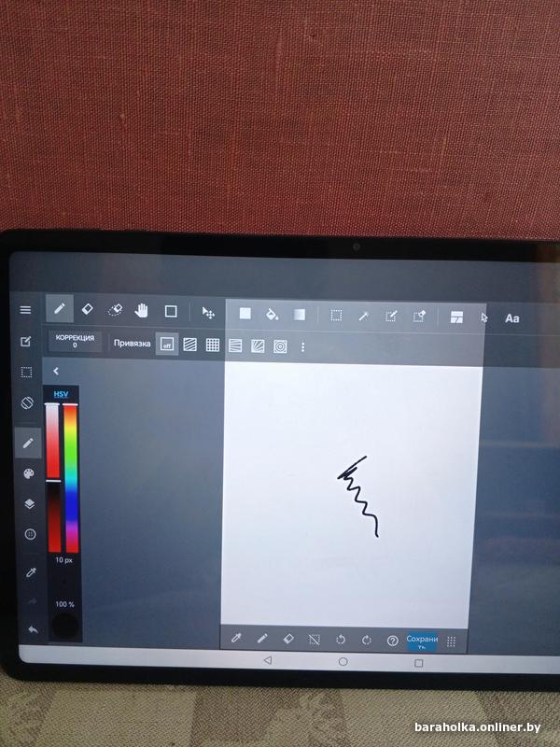The image size is (560, 747).
Task: Enable concentric circles snap guide
Action: tap(280, 346)
